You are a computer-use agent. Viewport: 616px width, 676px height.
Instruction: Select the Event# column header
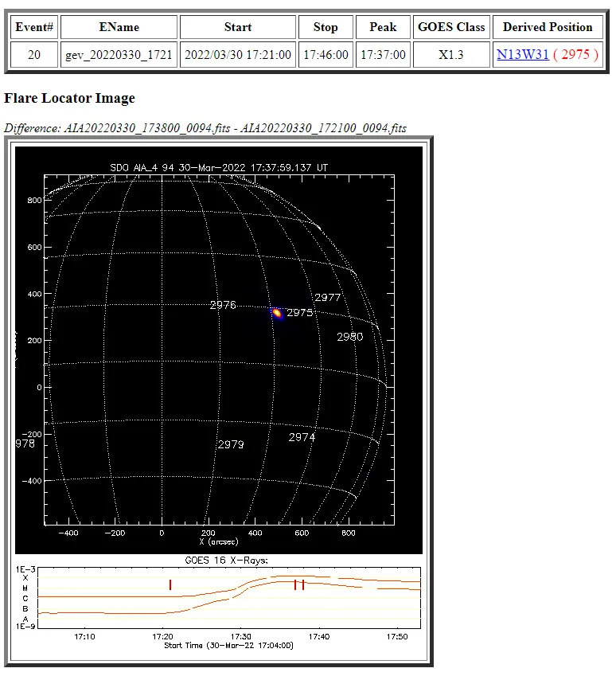(x=34, y=27)
